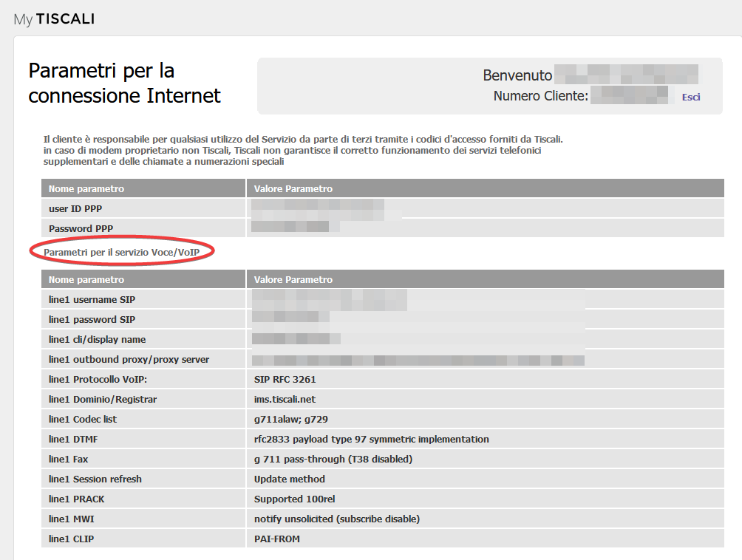Select the 'ims.tiscali.net' value
Image resolution: width=742 pixels, height=560 pixels.
(285, 399)
